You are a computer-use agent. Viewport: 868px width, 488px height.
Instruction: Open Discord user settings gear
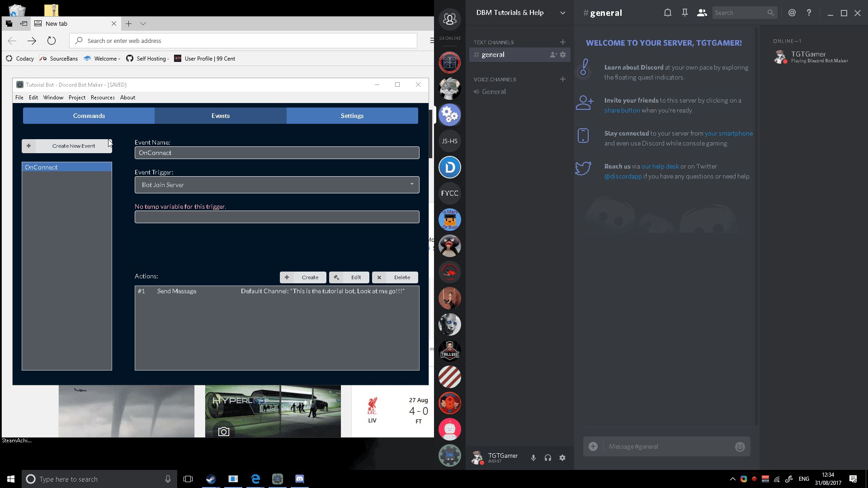562,458
